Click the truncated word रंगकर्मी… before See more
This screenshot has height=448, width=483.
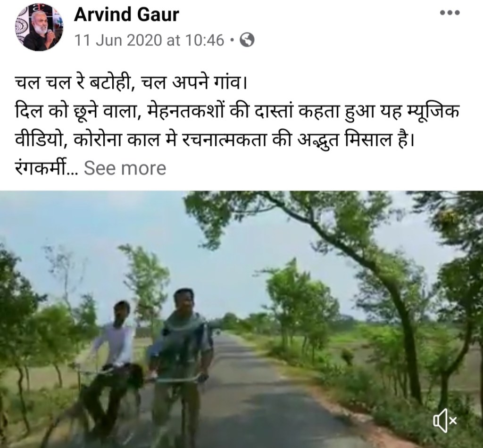tap(46, 168)
